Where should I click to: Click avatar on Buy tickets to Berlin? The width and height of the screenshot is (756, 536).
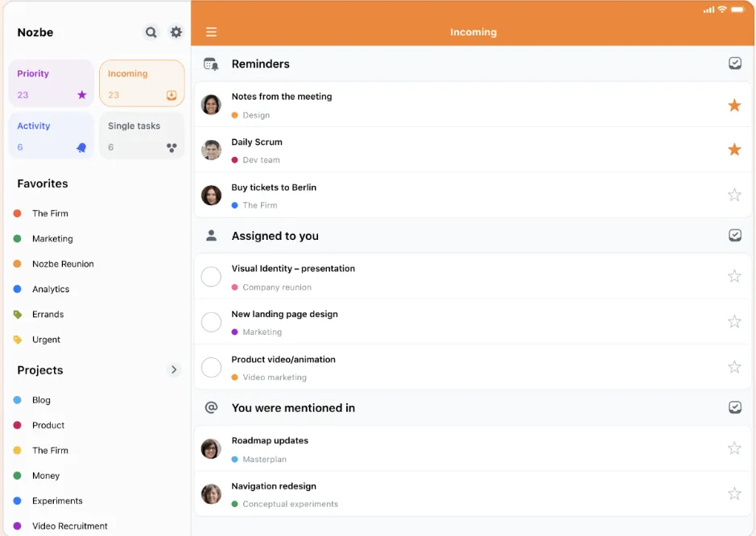211,196
